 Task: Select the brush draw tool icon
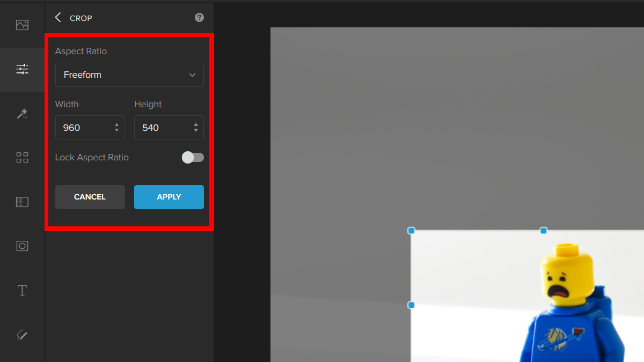(22, 335)
